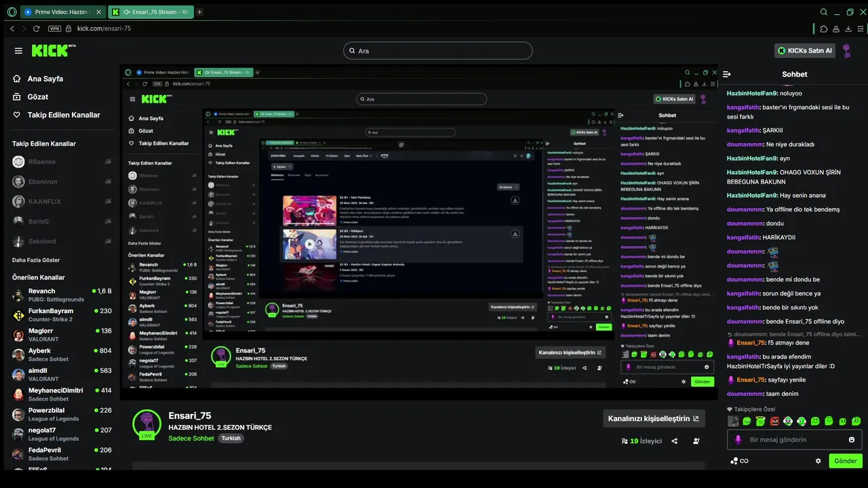
Task: Open browser extensions cube icon
Action: click(x=824, y=28)
